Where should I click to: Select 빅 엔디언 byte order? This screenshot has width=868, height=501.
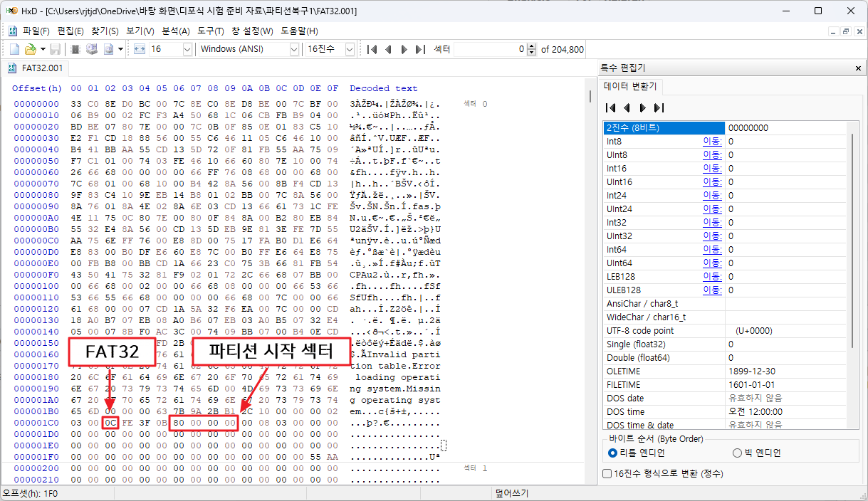[758, 453]
